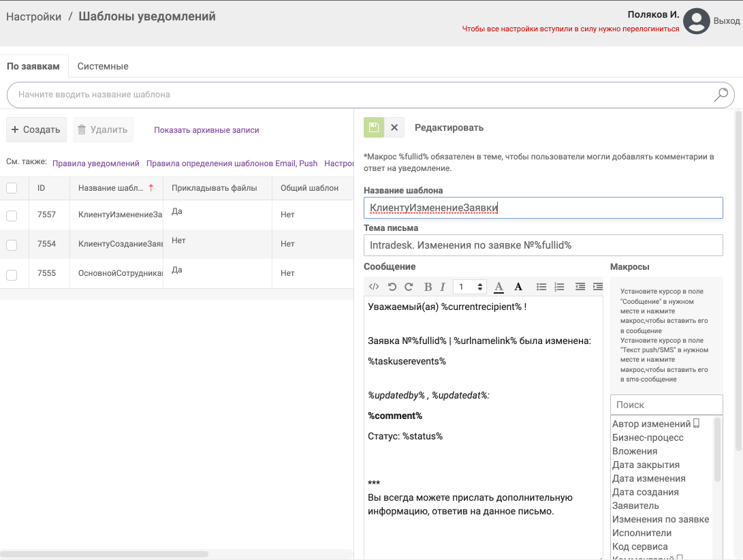Pick text color with underlined A icon
The image size is (743, 560).
(x=499, y=286)
